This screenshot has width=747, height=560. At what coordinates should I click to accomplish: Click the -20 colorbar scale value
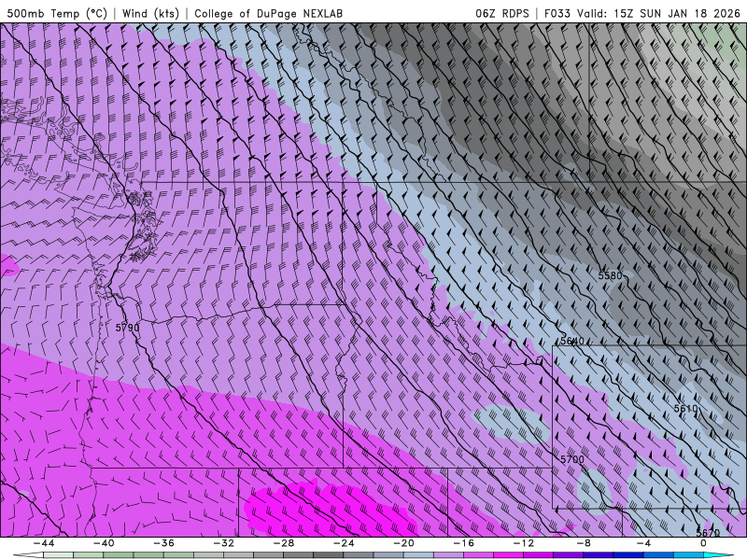(x=403, y=543)
